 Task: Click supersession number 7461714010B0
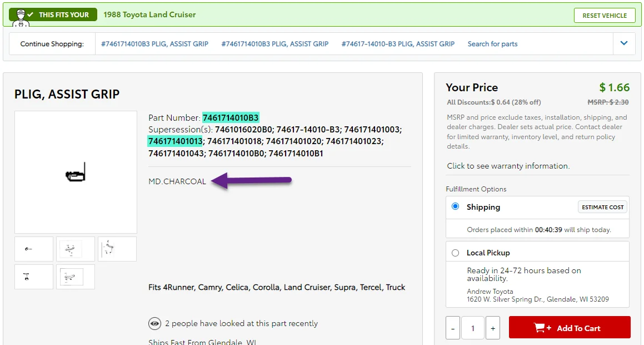236,154
